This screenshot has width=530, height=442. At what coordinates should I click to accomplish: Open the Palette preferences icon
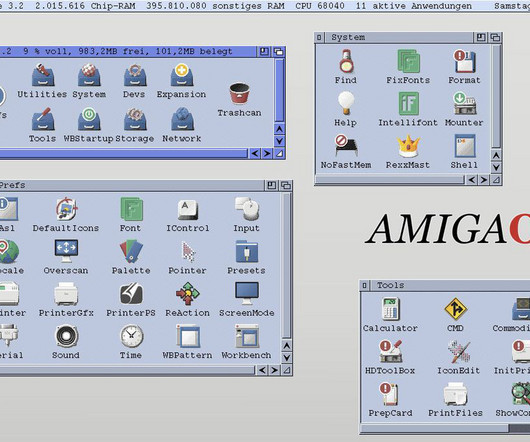tap(131, 251)
